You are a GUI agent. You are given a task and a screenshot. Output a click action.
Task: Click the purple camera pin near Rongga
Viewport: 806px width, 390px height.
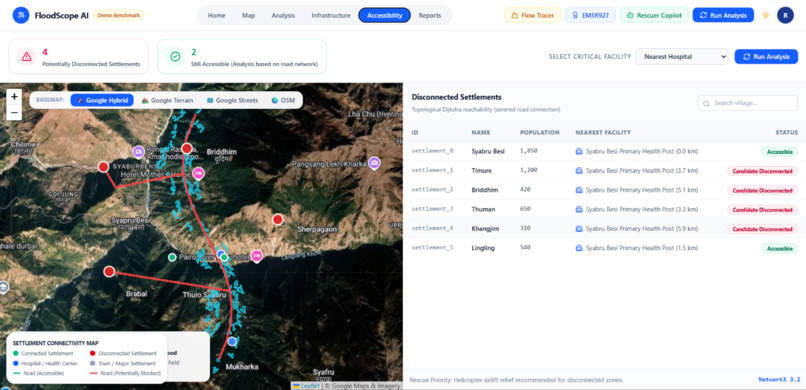pyautogui.click(x=138, y=152)
